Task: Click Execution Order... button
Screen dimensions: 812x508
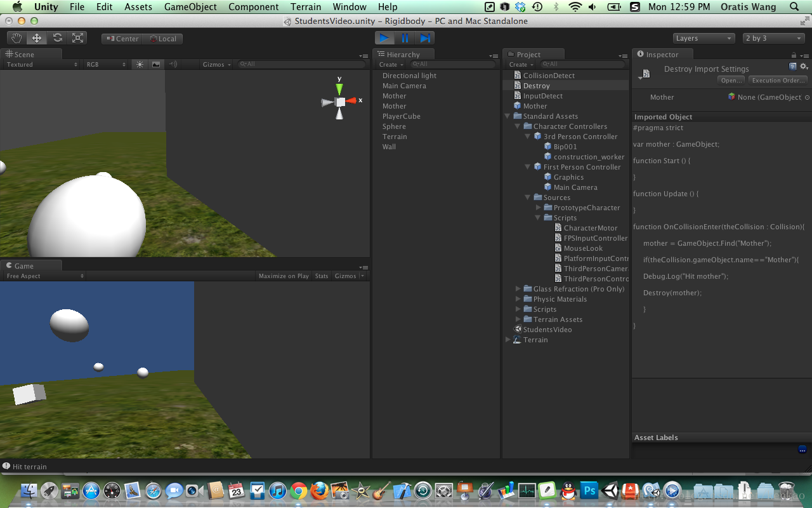Action: pos(778,81)
